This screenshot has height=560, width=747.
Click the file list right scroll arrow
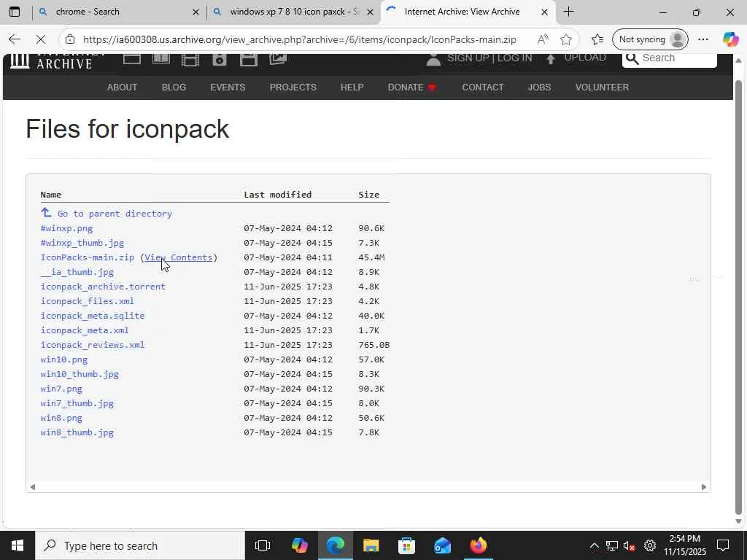704,486
